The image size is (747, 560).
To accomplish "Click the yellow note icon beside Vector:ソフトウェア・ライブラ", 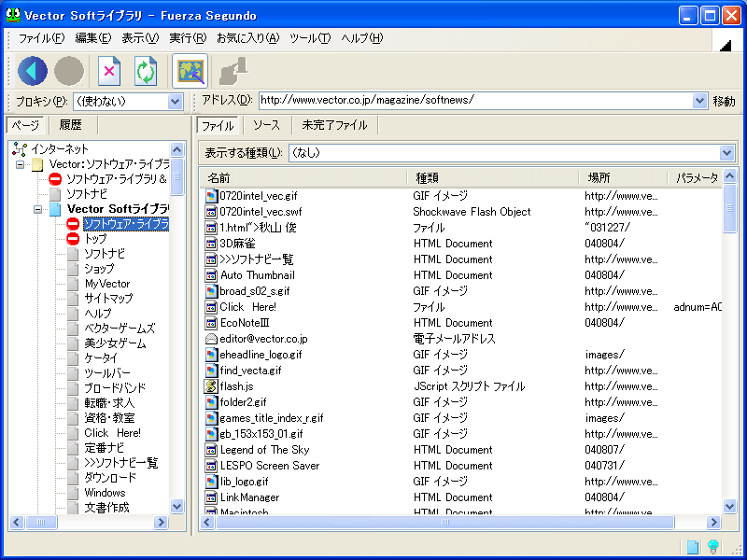I will coord(37,165).
